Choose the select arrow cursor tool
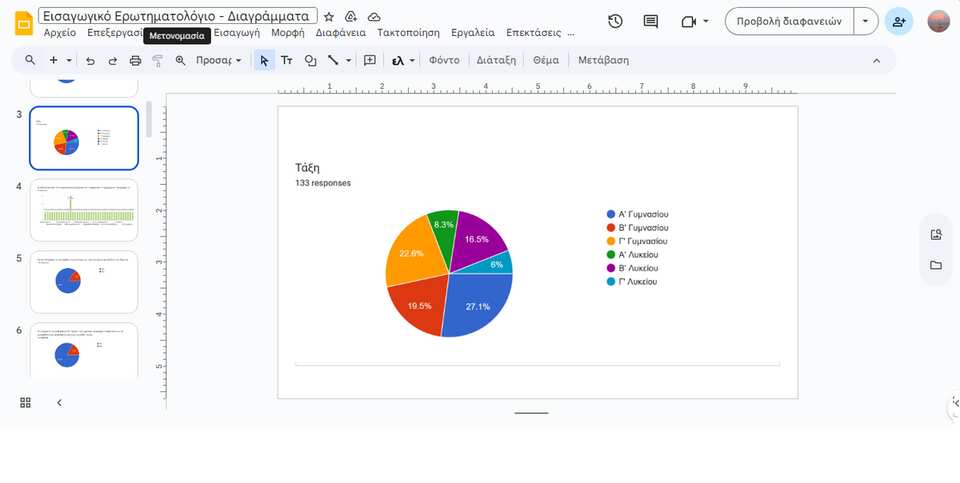Image resolution: width=960 pixels, height=483 pixels. point(264,60)
